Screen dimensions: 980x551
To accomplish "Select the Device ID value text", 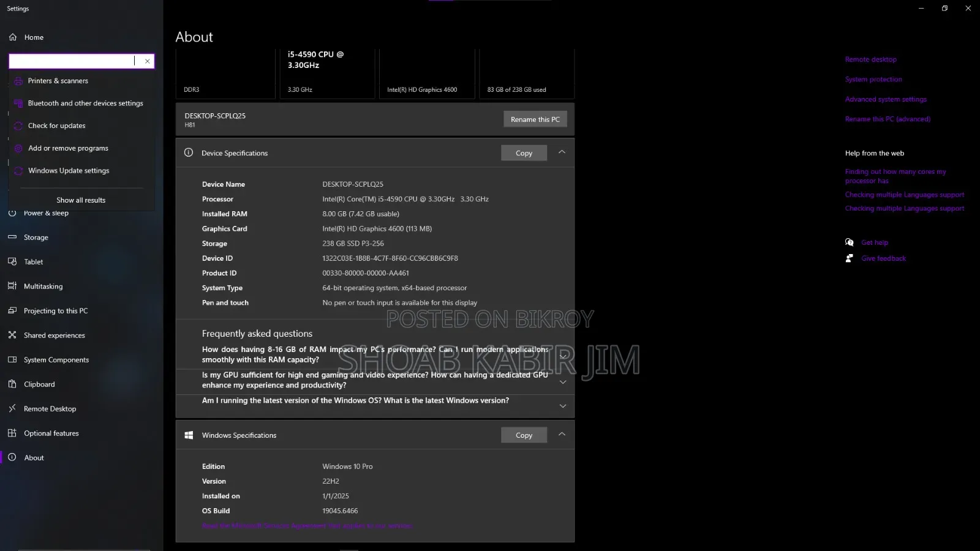I will pos(390,258).
